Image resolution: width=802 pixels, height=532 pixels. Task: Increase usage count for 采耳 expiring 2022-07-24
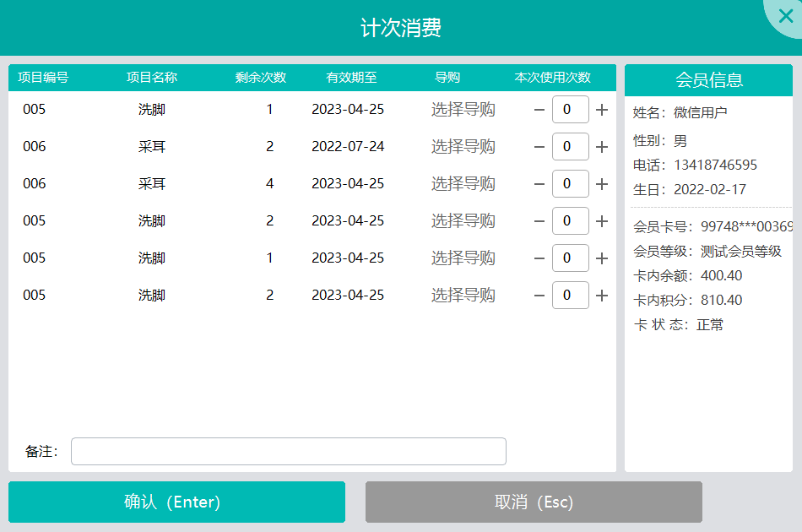pos(602,147)
